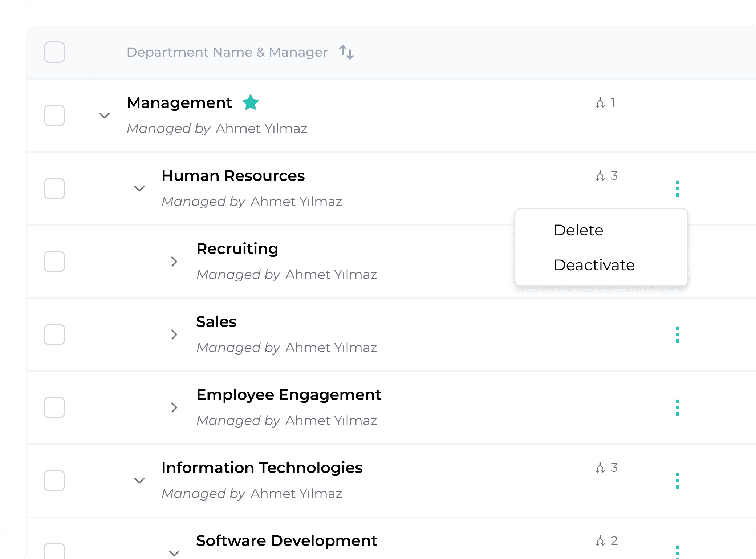Tick the Sales row checkbox

pyautogui.click(x=54, y=335)
